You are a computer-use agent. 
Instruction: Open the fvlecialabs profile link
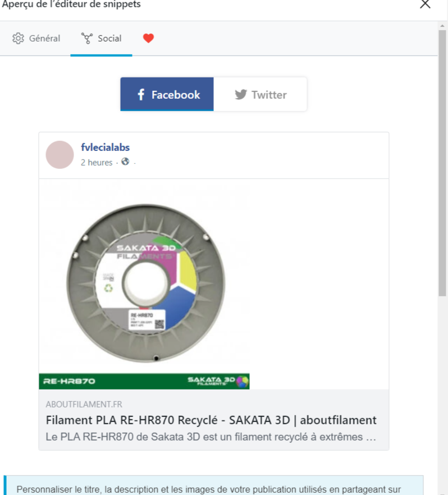click(105, 148)
